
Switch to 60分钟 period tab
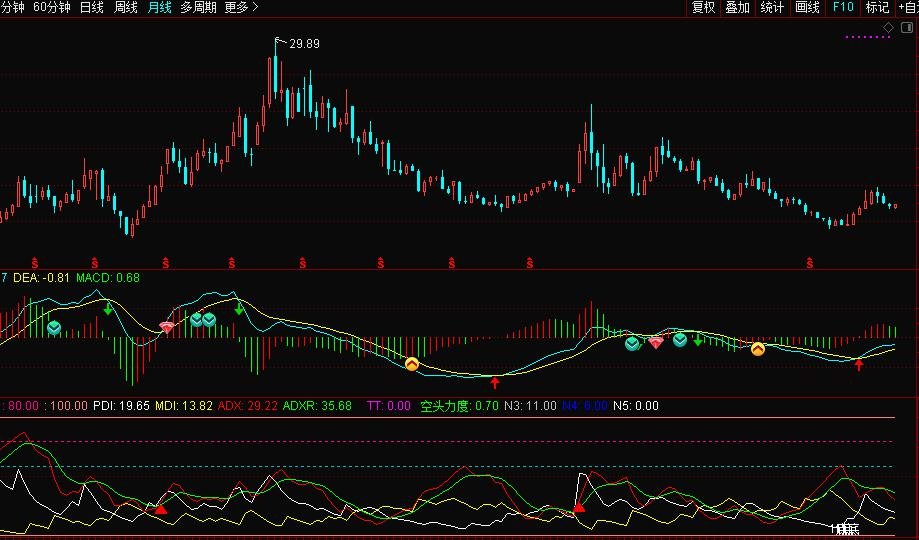point(52,8)
